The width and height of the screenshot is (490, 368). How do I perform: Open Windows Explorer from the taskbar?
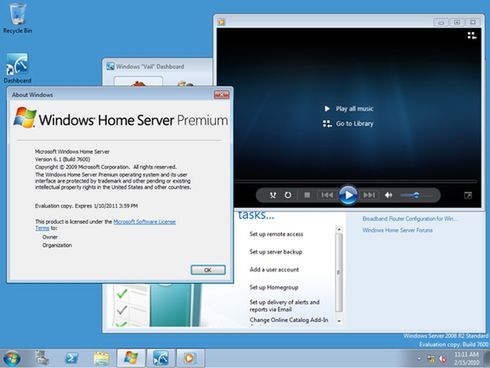pos(101,358)
